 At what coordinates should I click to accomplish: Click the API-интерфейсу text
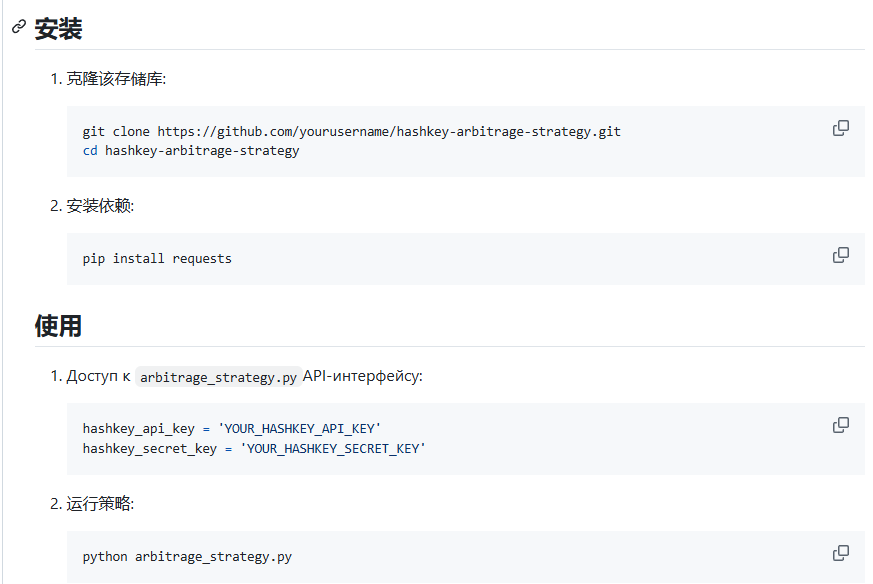coord(362,377)
